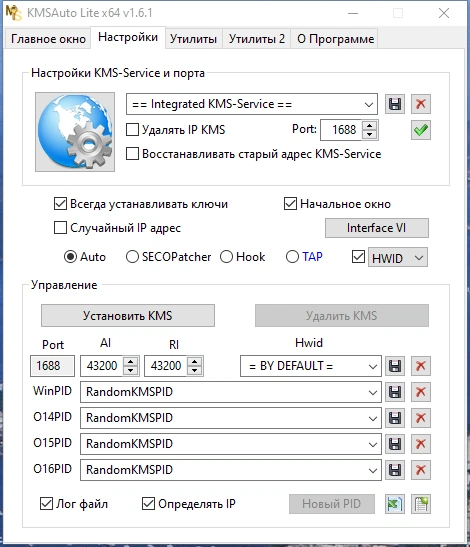Screen dimensions: 470x547
Task: Open the O14PID RandomKMSPID dropdown
Action: pyautogui.click(x=231, y=418)
